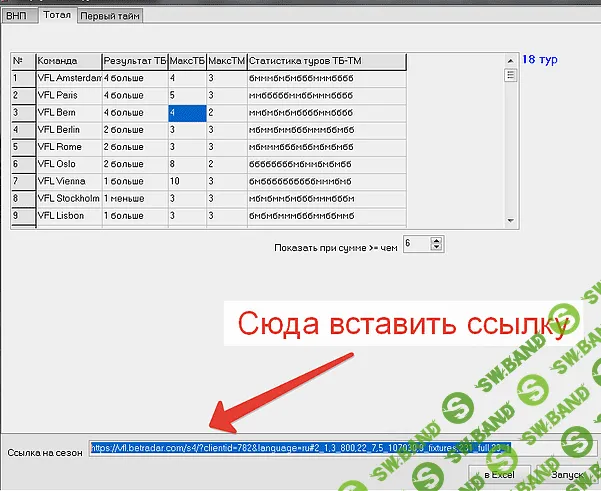Select the Тотал tab
This screenshot has height=491, width=601.
(x=57, y=15)
